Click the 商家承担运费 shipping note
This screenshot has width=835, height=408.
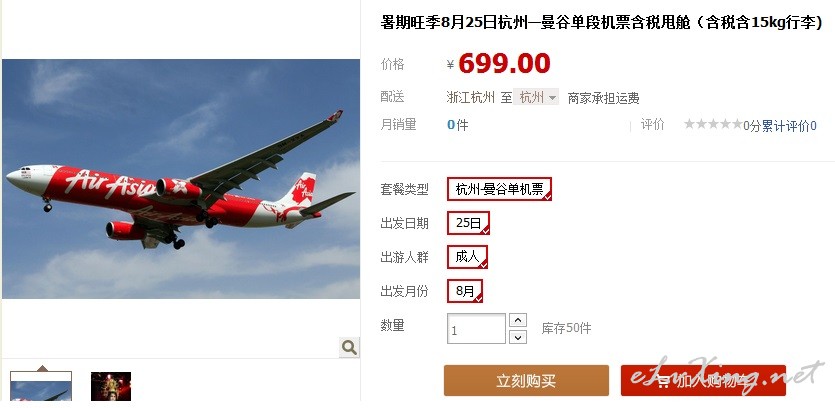[603, 98]
